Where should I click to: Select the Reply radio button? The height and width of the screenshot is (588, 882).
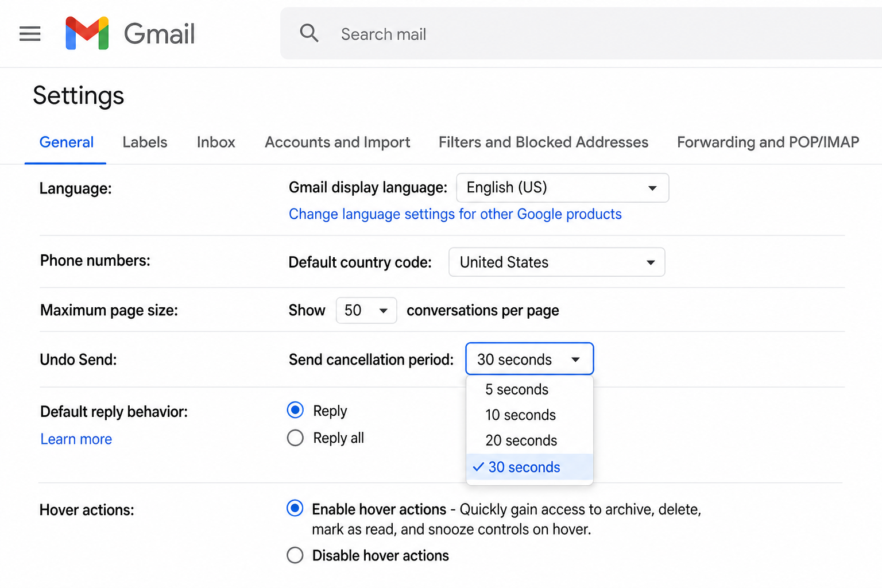(x=295, y=410)
